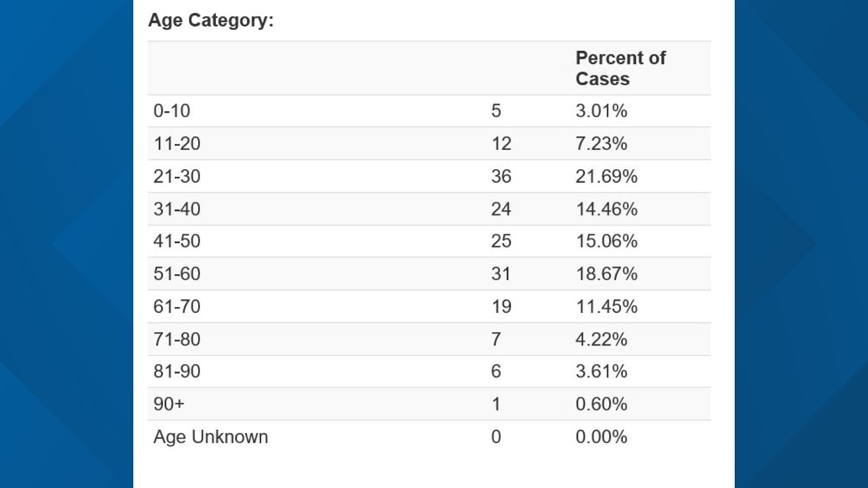Click the 18.67% percentage cell

[x=606, y=273]
